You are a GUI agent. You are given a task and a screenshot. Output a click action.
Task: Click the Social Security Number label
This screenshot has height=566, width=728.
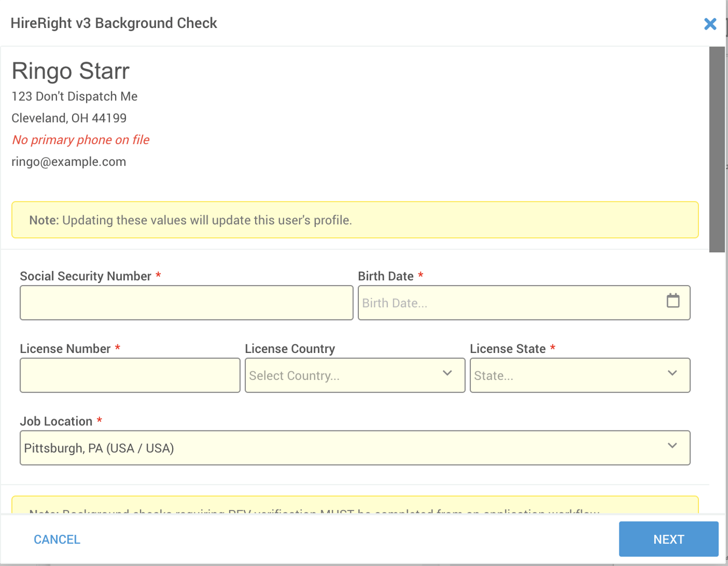tap(86, 276)
